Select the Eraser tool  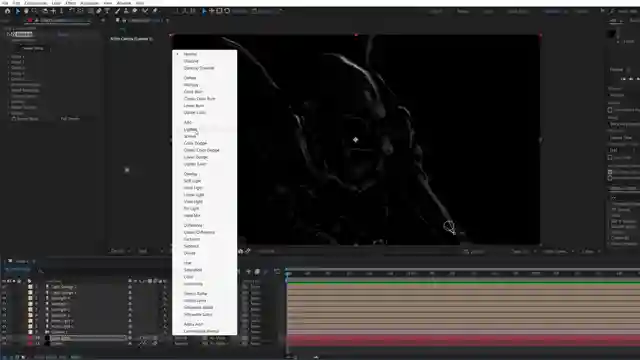[135, 11]
